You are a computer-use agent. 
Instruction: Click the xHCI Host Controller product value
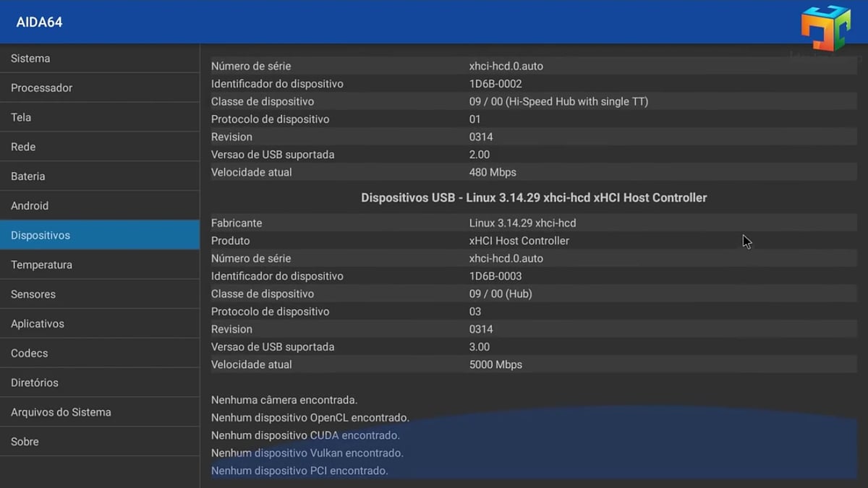[519, 241]
